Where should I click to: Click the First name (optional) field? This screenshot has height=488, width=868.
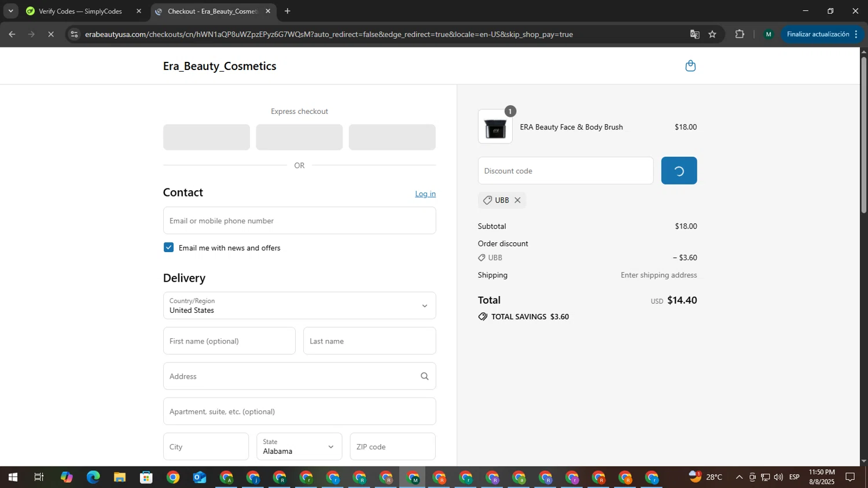click(229, 341)
